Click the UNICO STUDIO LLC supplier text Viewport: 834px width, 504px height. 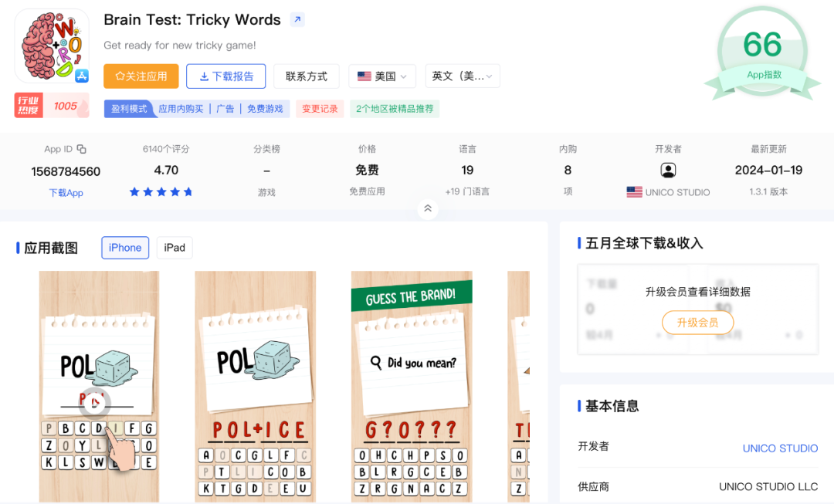(768, 486)
